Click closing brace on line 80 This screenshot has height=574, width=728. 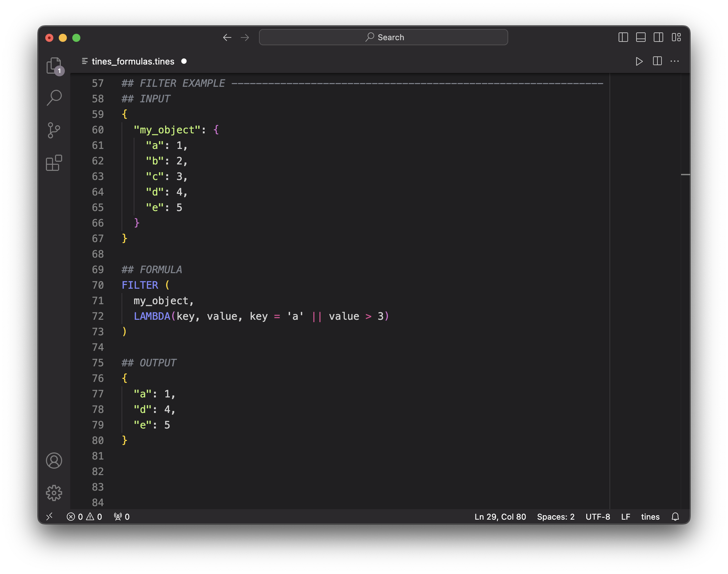click(125, 440)
